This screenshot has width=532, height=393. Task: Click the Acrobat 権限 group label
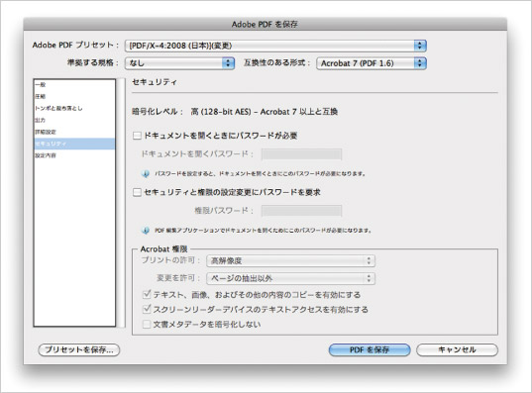[163, 249]
